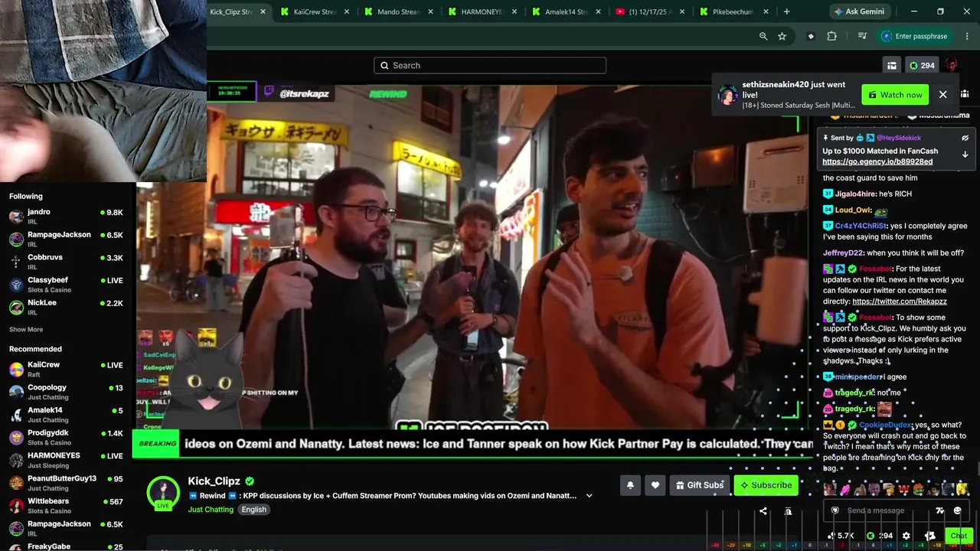Screen dimensions: 980x551
Task: Click the CookieDudex username in chat
Action: point(885,425)
